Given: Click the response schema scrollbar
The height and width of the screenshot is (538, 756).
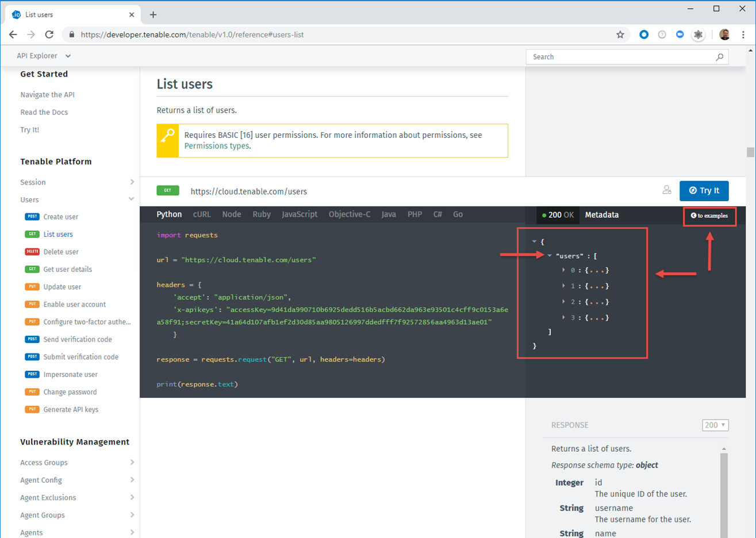Looking at the screenshot, I should tap(724, 494).
